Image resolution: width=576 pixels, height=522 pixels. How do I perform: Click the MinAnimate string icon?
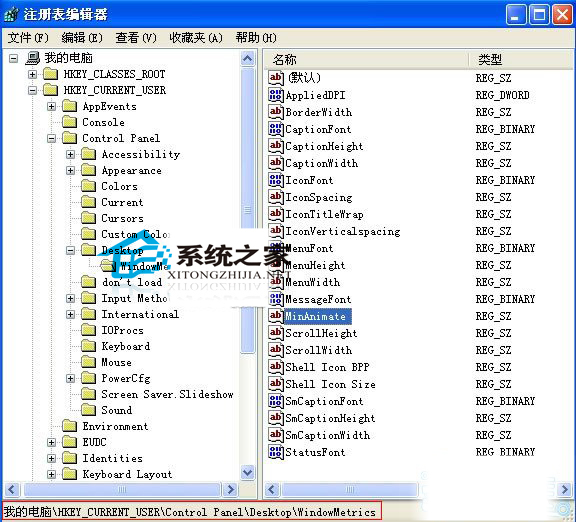click(276, 316)
